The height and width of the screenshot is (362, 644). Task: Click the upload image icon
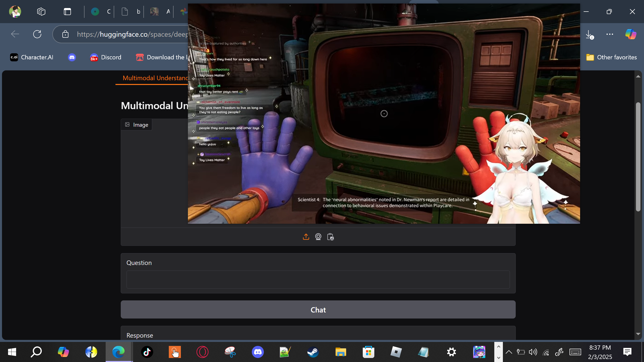pos(306,237)
